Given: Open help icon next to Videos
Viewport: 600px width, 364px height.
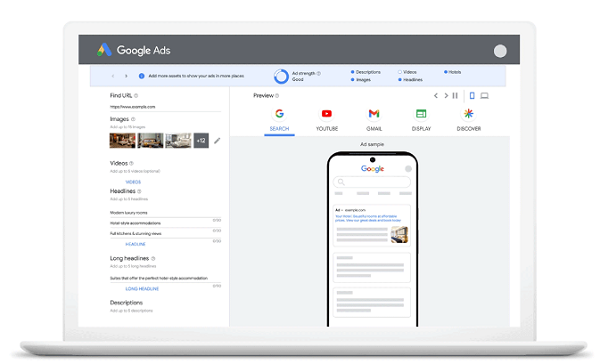Looking at the screenshot, I should point(131,163).
